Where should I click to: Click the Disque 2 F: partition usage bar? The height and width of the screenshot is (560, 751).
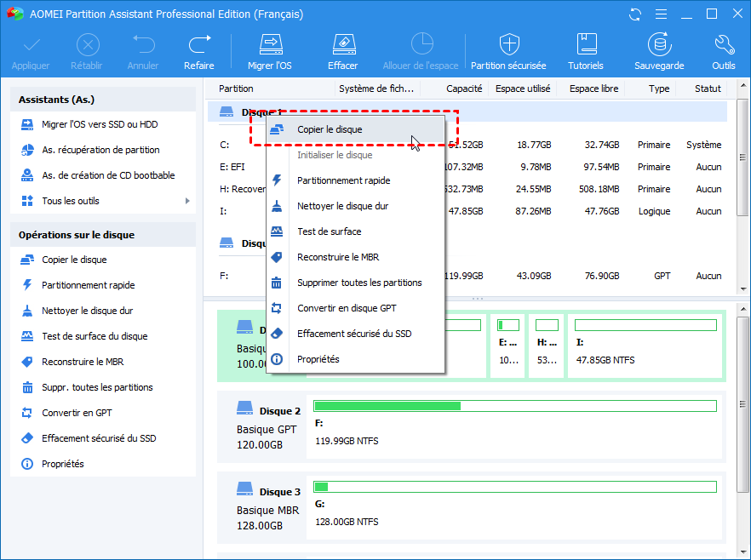pos(515,406)
